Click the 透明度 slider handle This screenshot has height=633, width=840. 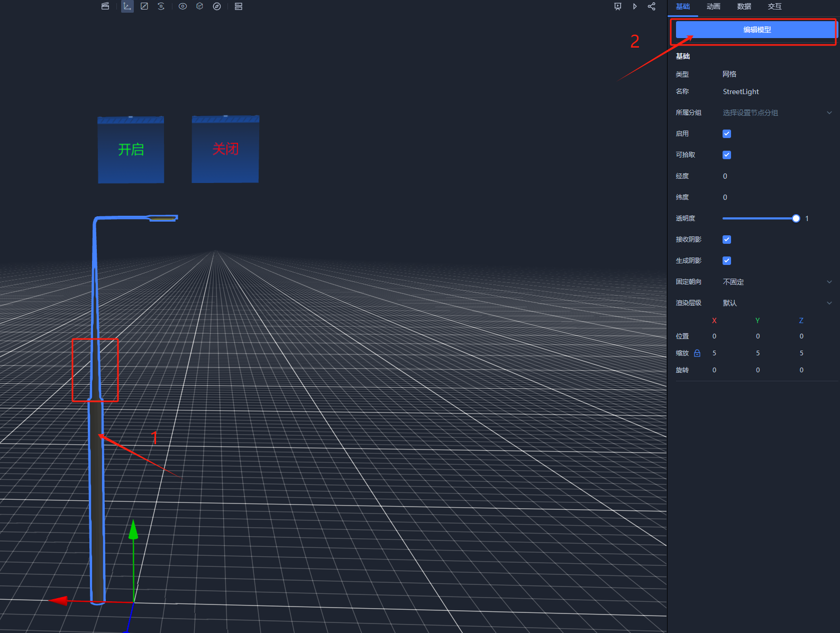(x=796, y=218)
